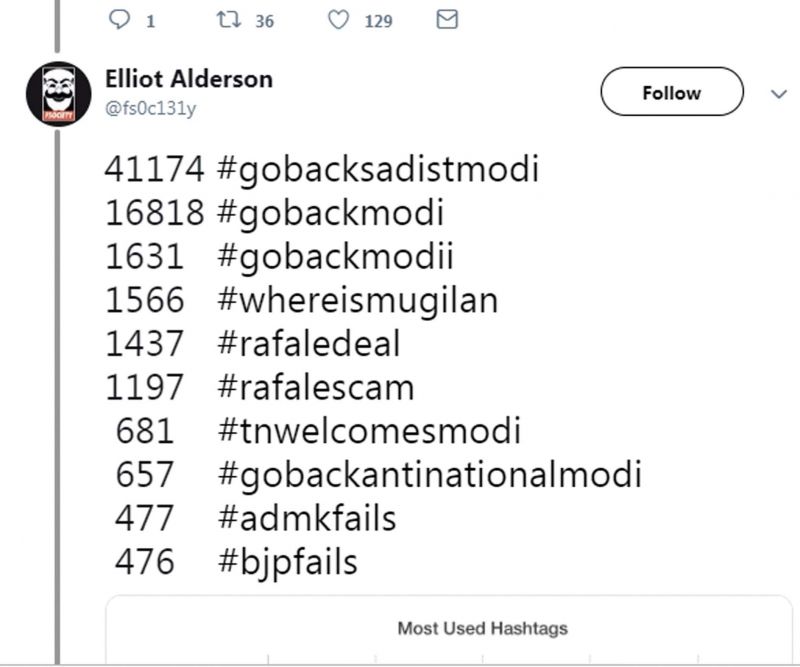
Task: Open the #rafalescam hashtag
Action: pos(316,387)
